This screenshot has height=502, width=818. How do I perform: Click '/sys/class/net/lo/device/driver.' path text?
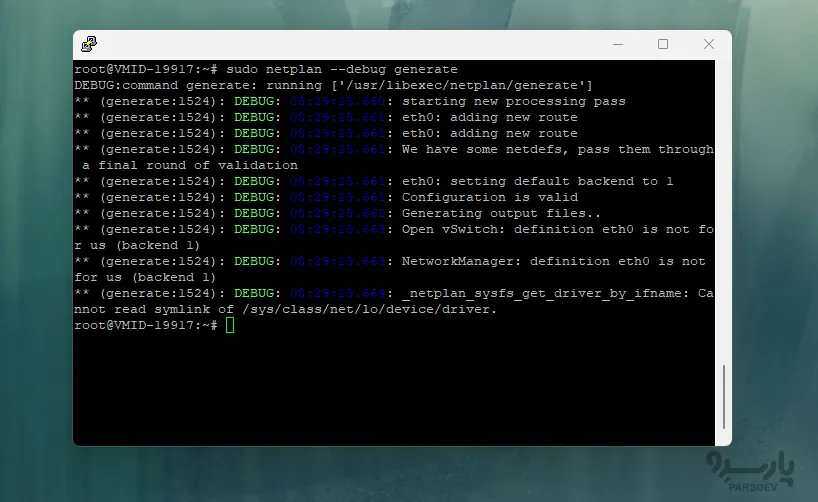pos(370,309)
